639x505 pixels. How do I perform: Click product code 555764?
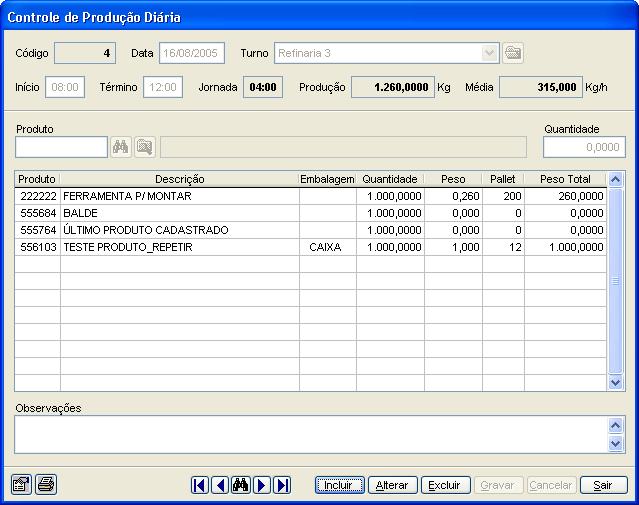(38, 230)
